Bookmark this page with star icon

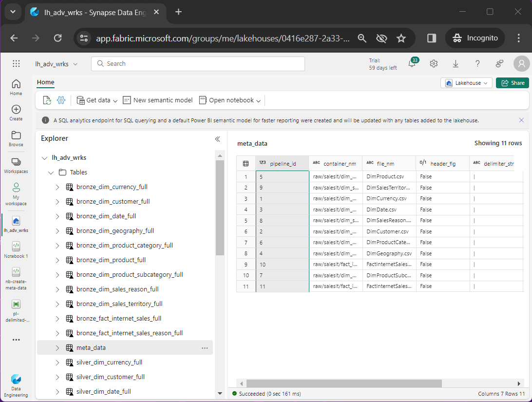pyautogui.click(x=401, y=38)
